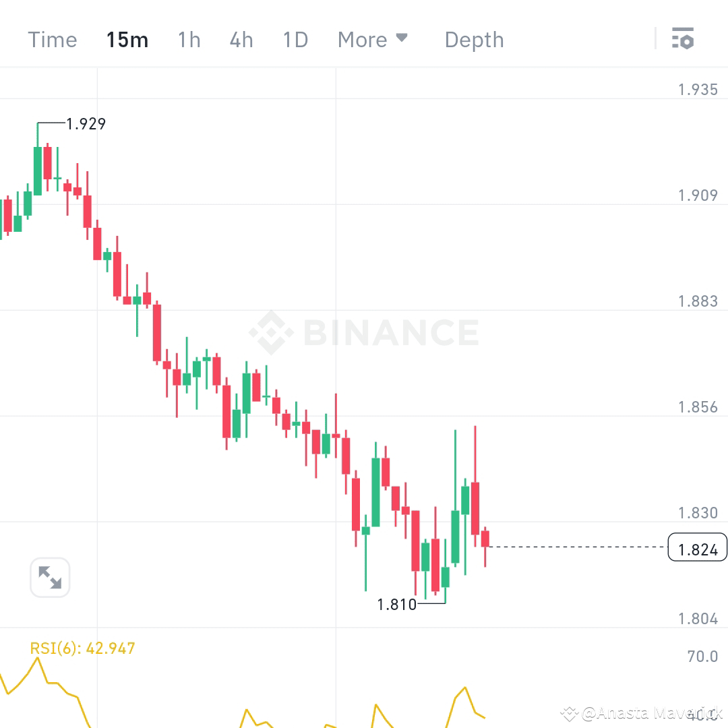Viewport: 728px width, 728px height.
Task: Click the 70.0 RSI level label
Action: [702, 657]
